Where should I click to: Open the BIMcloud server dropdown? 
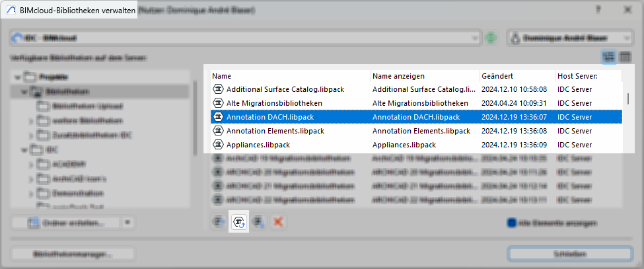[x=244, y=38]
